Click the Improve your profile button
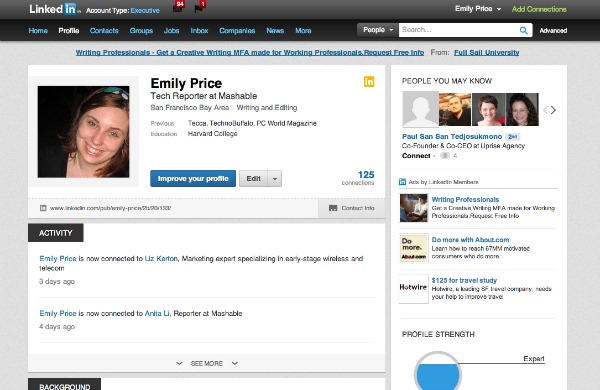Screen dimensions: 600x390 pyautogui.click(x=193, y=179)
